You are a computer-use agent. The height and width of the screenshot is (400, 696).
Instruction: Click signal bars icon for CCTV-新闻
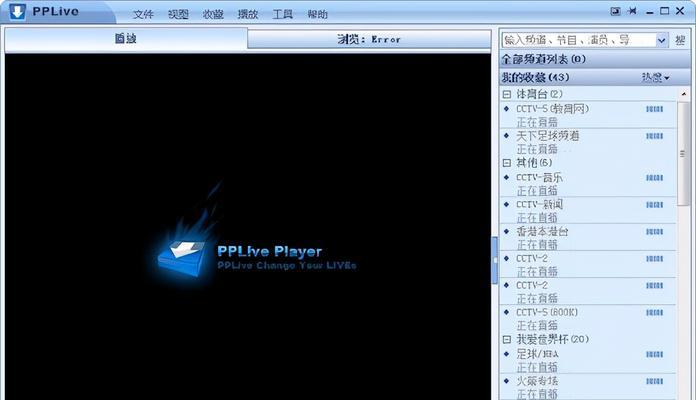tap(654, 205)
